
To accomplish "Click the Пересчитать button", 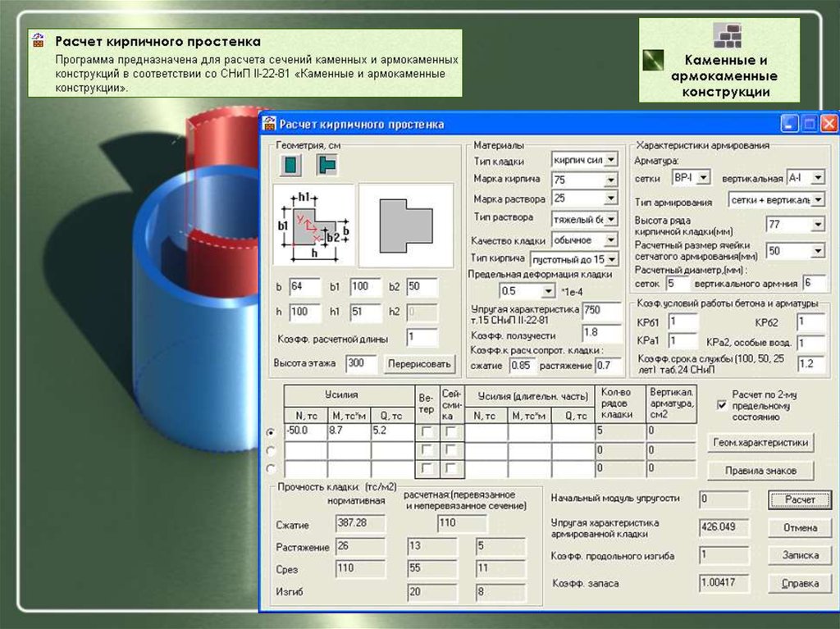I will pos(419,363).
